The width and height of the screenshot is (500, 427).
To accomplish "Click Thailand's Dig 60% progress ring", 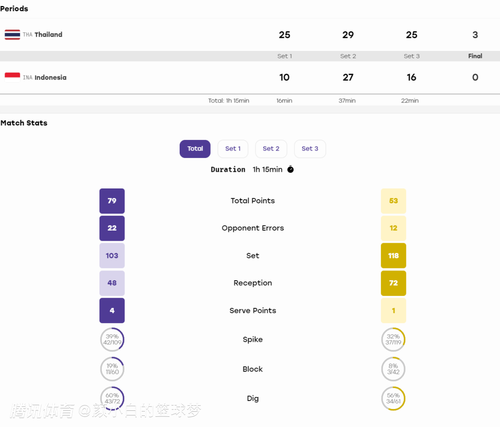I will point(112,398).
